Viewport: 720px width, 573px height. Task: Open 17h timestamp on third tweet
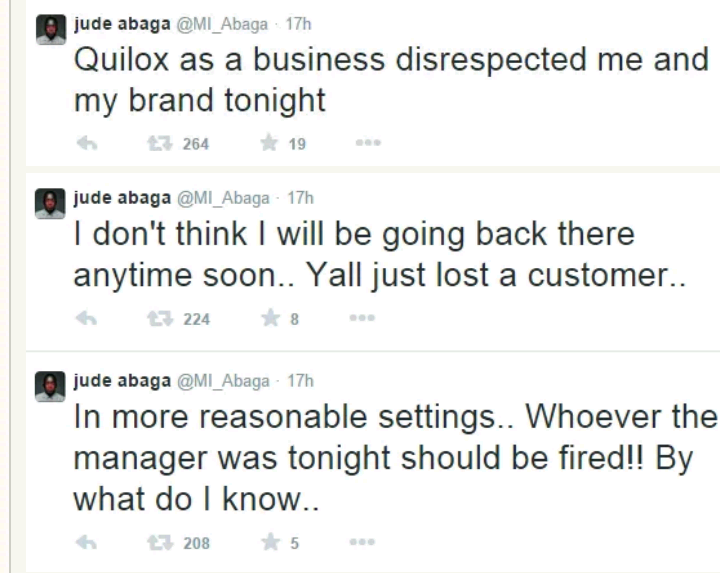click(300, 381)
